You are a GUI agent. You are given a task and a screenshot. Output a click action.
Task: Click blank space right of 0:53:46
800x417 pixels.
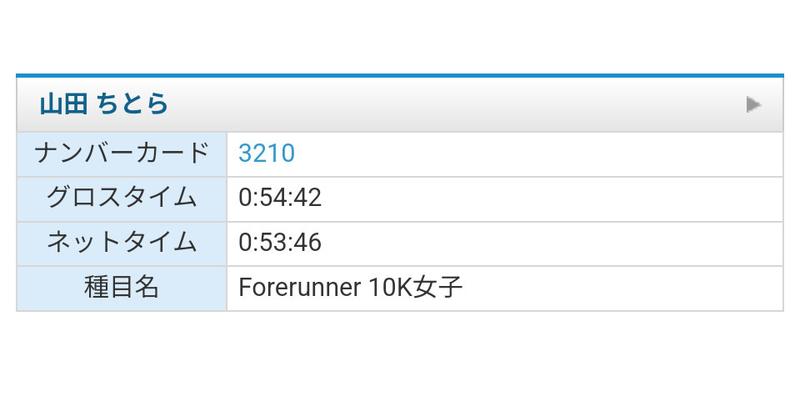pos(550,243)
